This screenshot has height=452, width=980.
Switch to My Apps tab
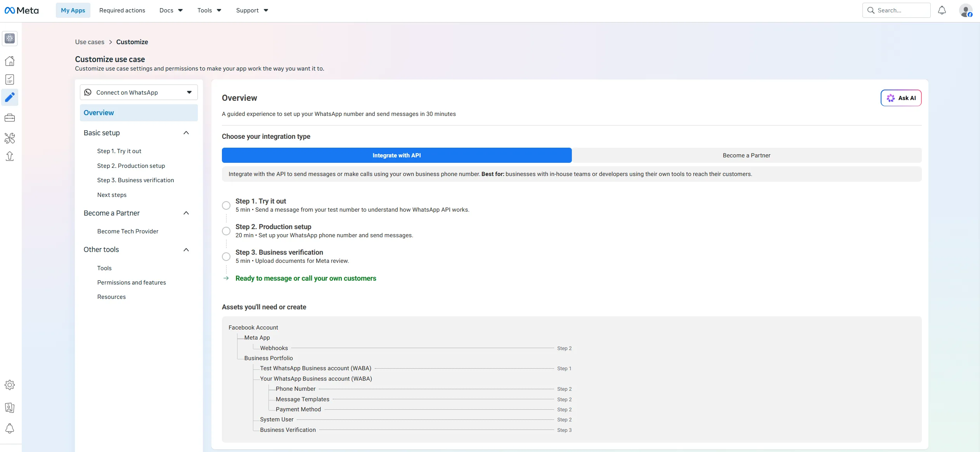tap(73, 10)
